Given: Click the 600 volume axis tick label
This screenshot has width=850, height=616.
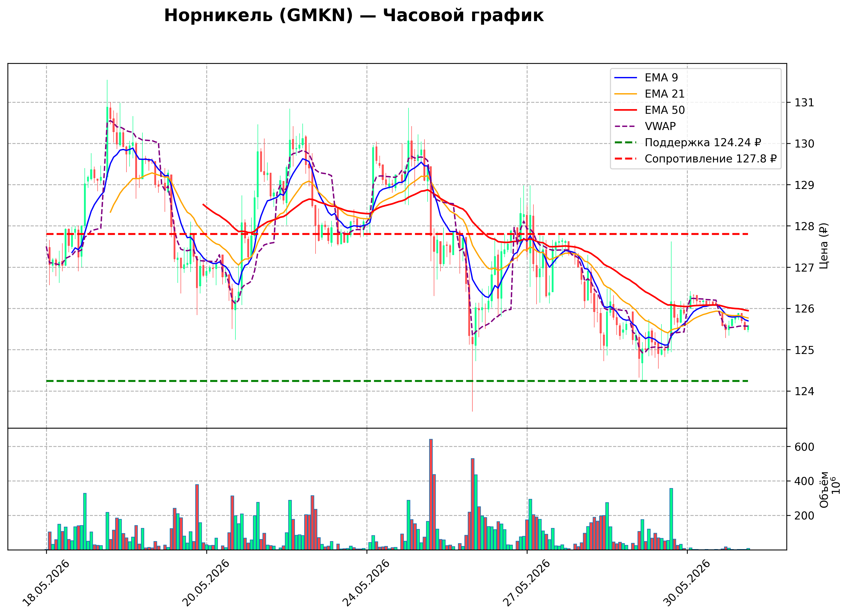Looking at the screenshot, I should (x=804, y=447).
